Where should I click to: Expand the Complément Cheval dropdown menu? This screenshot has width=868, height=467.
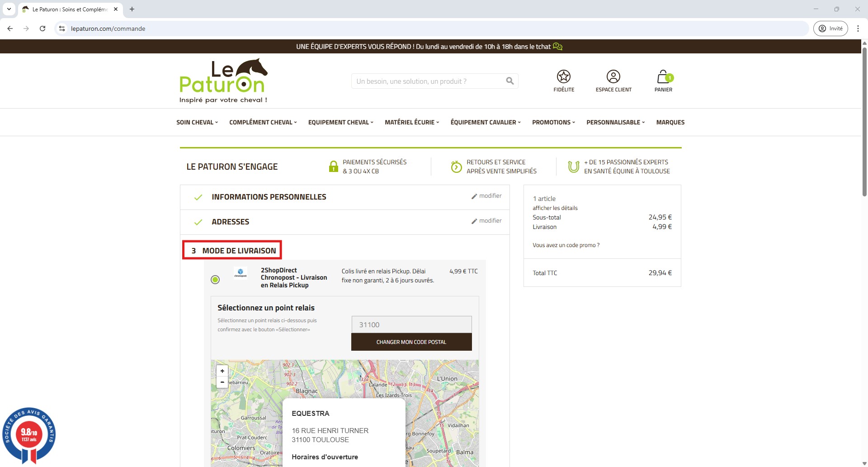263,122
